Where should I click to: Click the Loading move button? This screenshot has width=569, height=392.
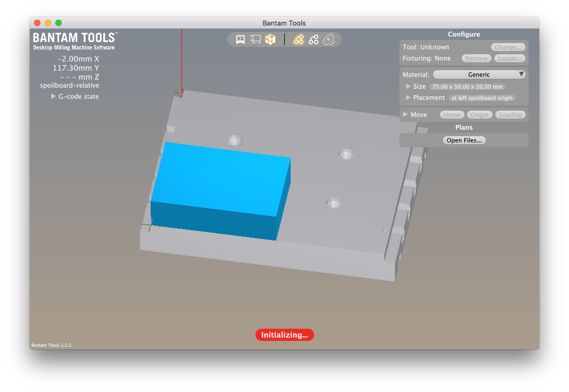click(510, 114)
